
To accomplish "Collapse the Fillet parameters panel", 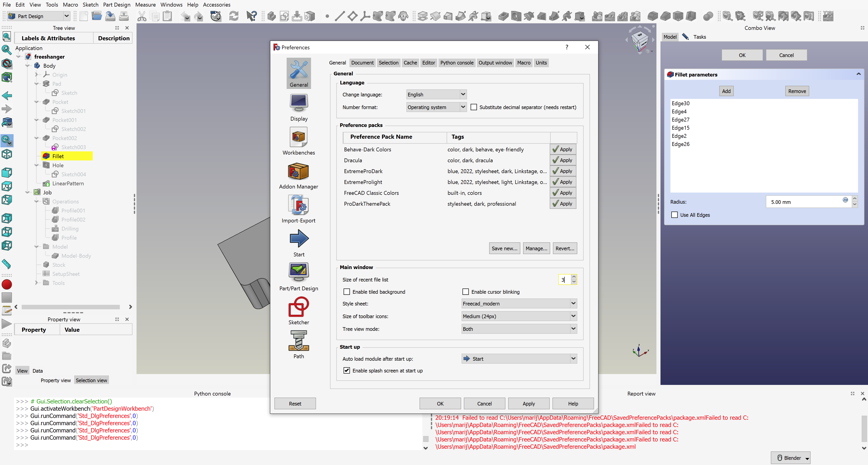I will point(859,74).
